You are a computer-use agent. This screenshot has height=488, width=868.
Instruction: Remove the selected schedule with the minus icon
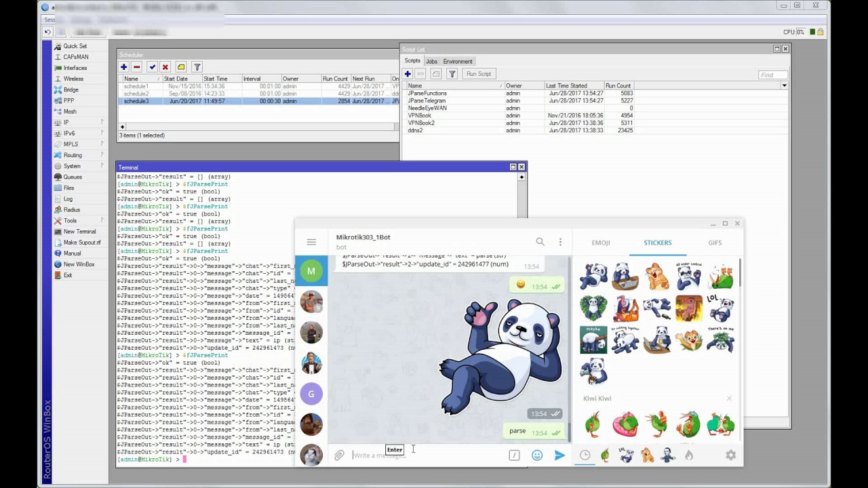[136, 67]
